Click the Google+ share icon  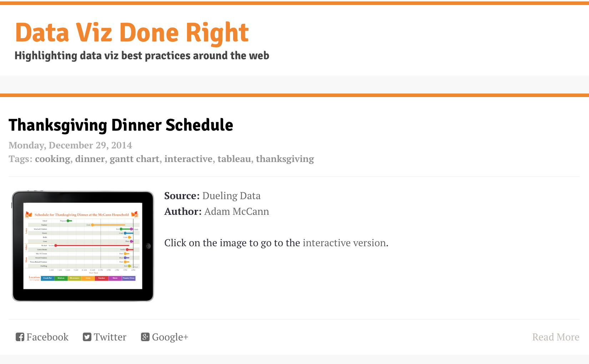coord(145,337)
